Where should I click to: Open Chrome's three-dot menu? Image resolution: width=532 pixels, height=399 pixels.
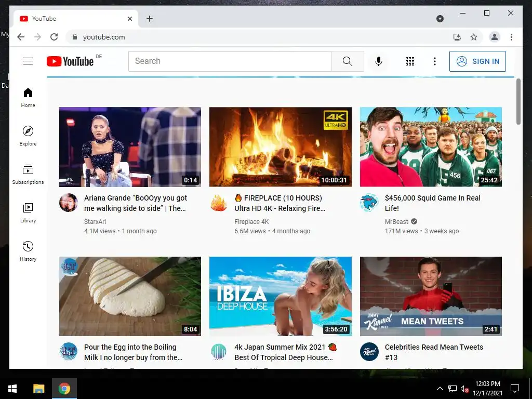(x=511, y=37)
